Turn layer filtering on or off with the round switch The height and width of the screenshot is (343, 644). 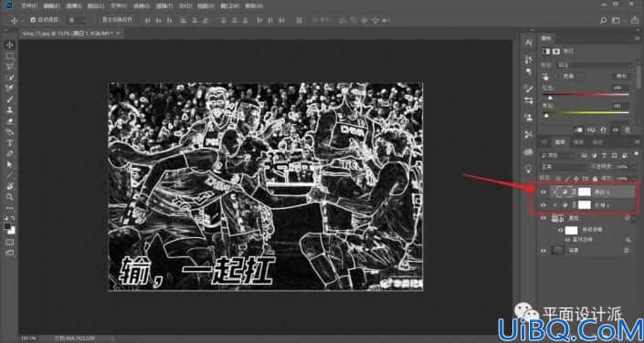pos(637,155)
